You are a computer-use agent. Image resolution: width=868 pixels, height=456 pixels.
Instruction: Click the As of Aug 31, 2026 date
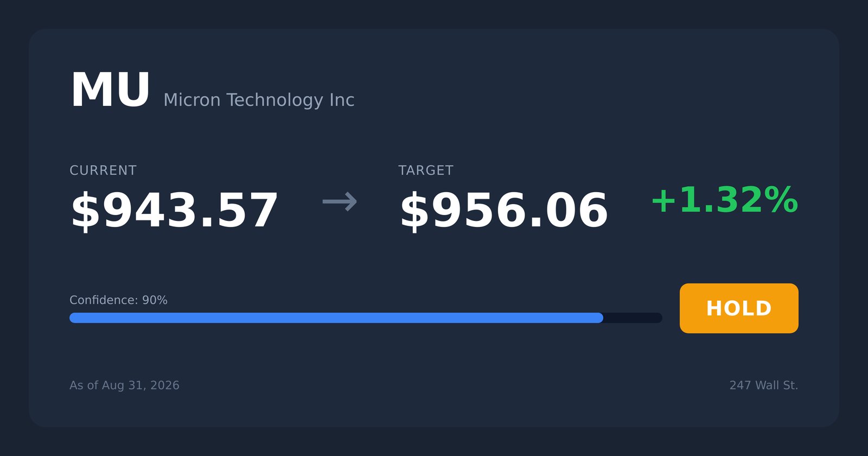[x=124, y=385]
